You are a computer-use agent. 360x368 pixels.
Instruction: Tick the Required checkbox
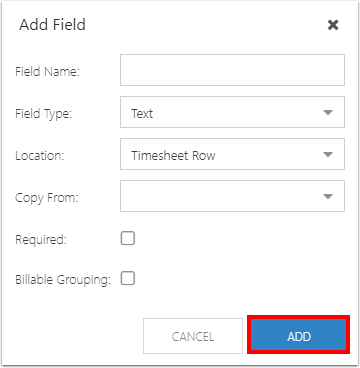click(x=128, y=239)
